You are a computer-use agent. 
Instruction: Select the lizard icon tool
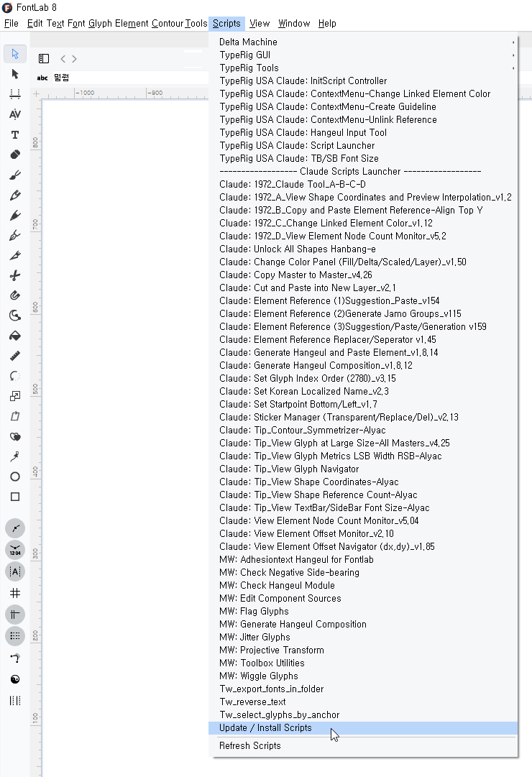[15, 456]
